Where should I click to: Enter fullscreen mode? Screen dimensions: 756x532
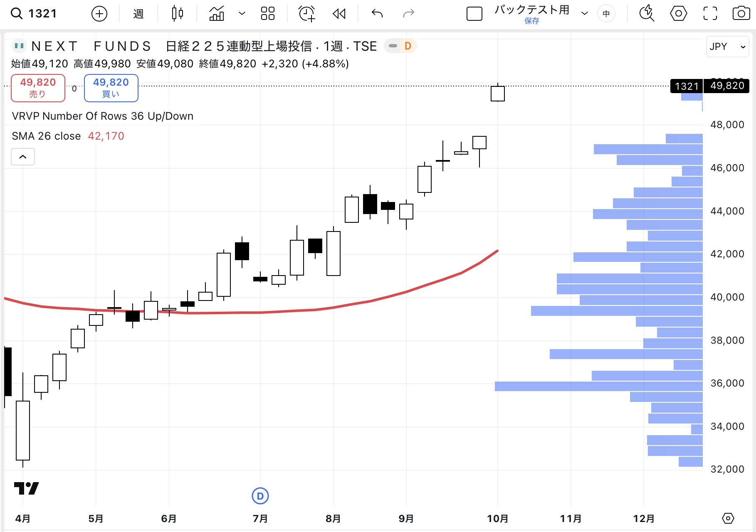(710, 14)
